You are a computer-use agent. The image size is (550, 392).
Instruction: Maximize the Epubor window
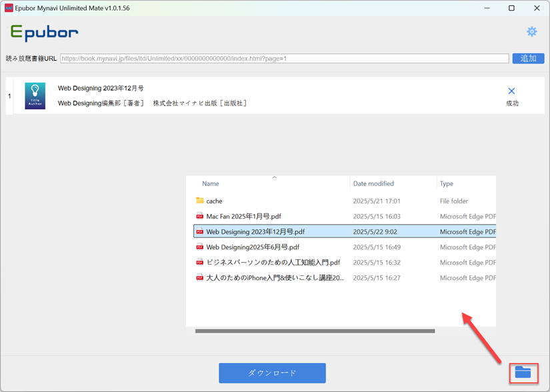coord(511,8)
